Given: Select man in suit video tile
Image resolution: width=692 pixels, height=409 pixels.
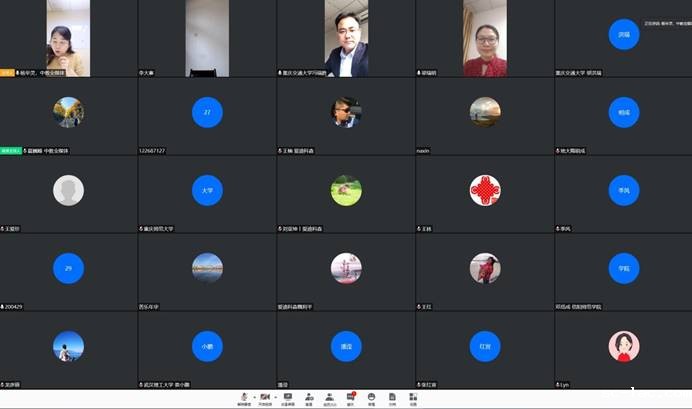Looking at the screenshot, I should pyautogui.click(x=346, y=38).
